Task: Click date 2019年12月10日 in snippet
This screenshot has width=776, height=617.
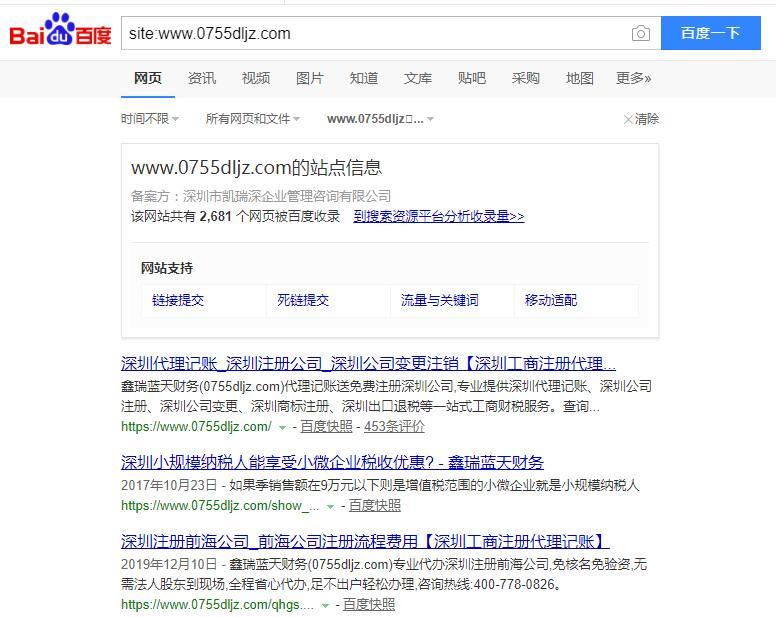Action: pos(169,564)
